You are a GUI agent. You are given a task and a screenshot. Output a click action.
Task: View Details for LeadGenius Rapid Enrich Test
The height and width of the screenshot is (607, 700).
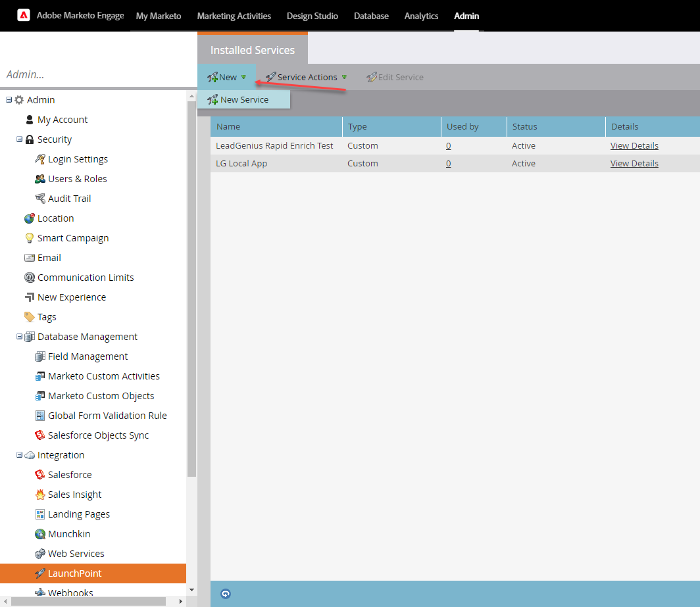634,145
